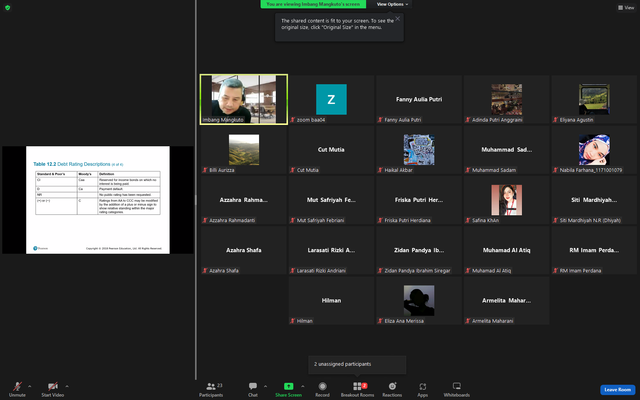Select Mut Safriyah Febriani's participant tile
The width and height of the screenshot is (640, 400).
point(331,200)
